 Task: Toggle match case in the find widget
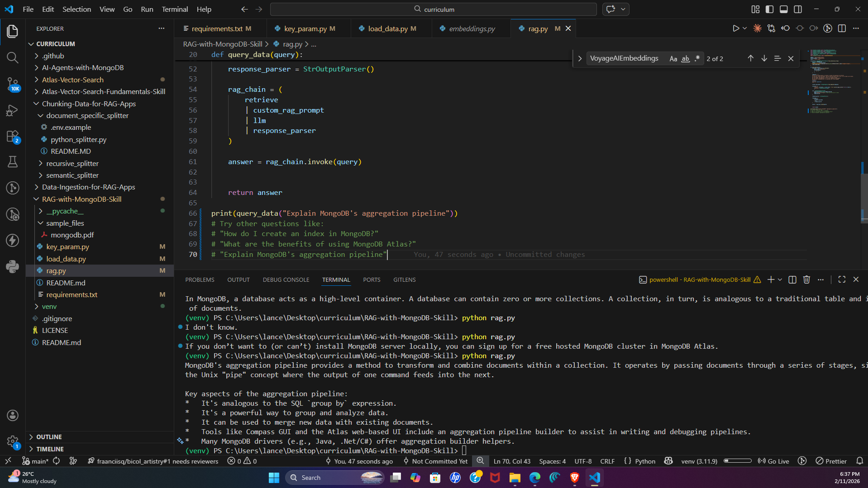pyautogui.click(x=673, y=58)
